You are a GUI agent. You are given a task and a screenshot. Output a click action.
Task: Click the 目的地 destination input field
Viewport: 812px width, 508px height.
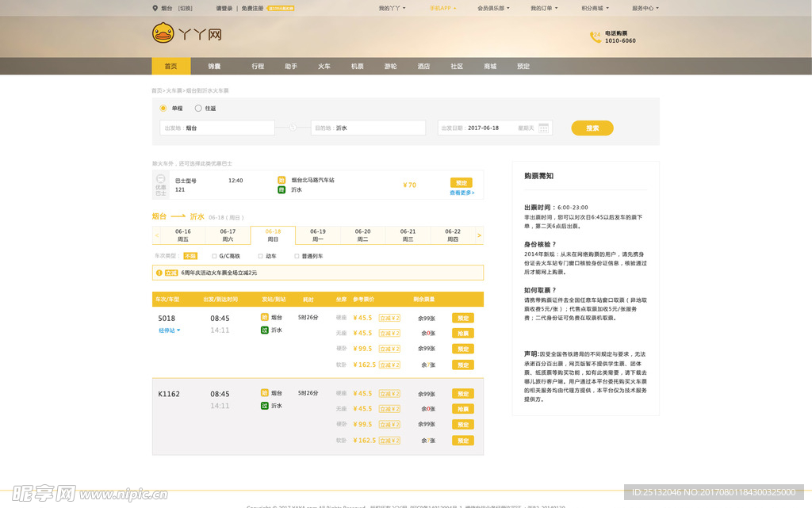tap(369, 128)
